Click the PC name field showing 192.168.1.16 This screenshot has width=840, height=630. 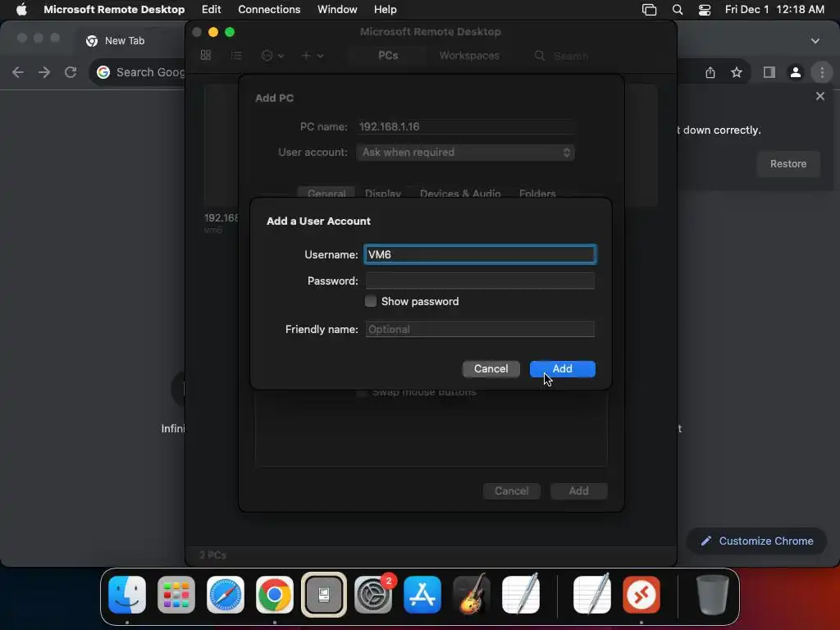(465, 126)
